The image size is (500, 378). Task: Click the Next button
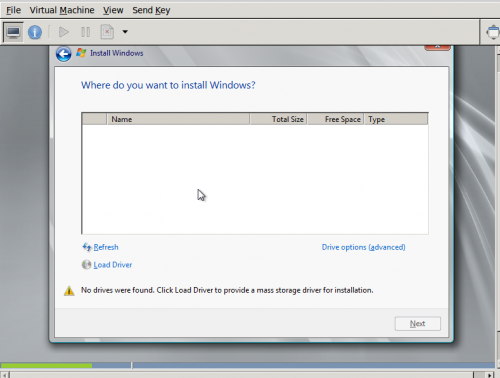[418, 323]
